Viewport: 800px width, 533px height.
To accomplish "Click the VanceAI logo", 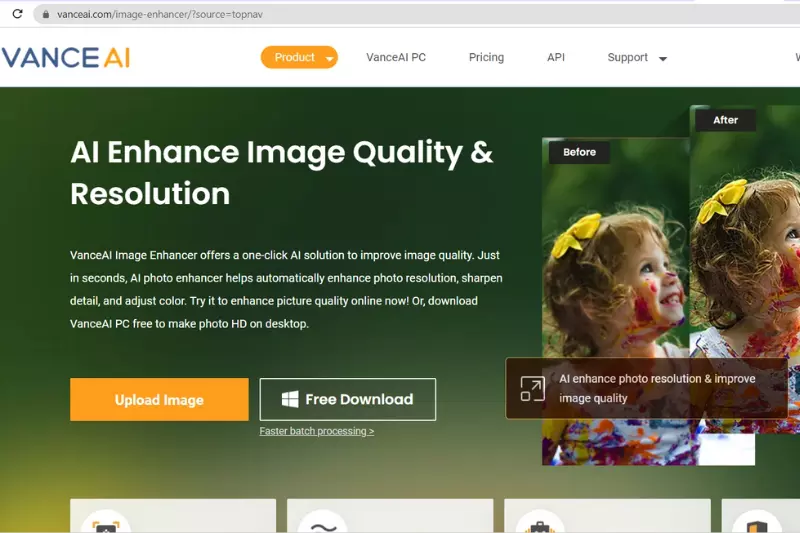I will click(x=66, y=57).
